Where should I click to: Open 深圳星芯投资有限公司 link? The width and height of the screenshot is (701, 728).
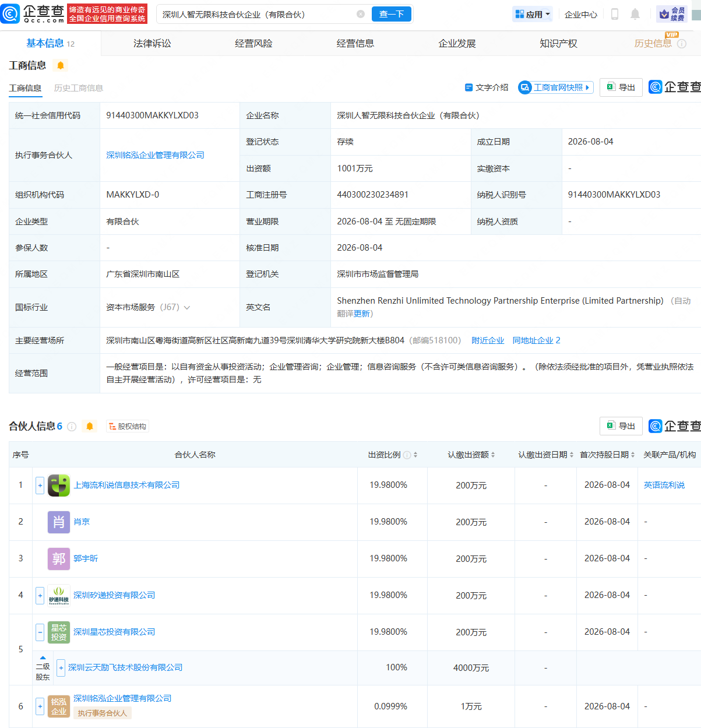point(114,632)
